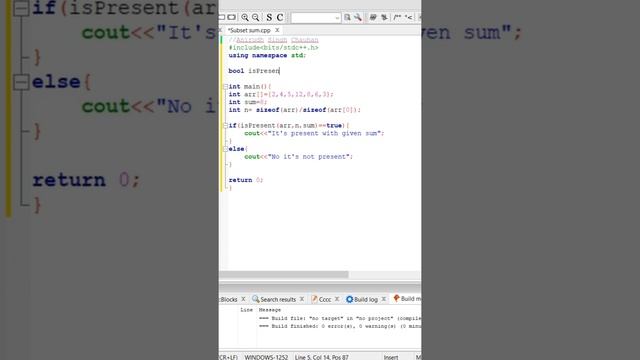
Task: Switch to the Search results tab
Action: pos(278,299)
